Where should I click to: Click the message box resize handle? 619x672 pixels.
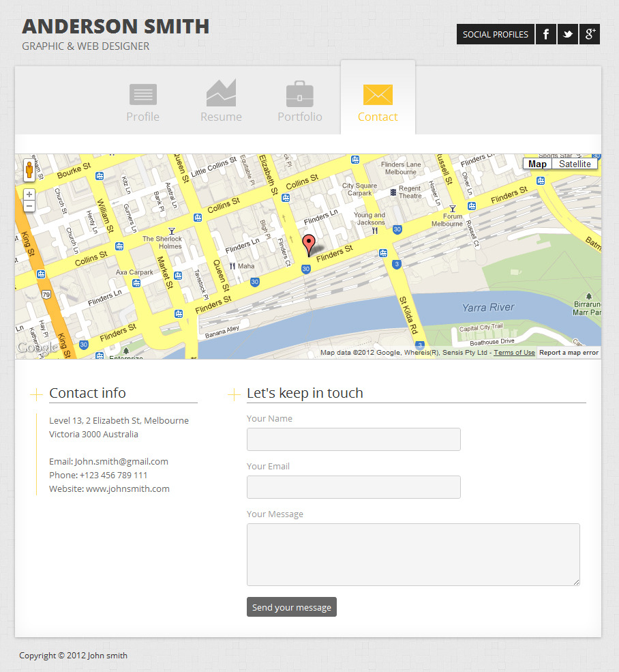point(577,582)
